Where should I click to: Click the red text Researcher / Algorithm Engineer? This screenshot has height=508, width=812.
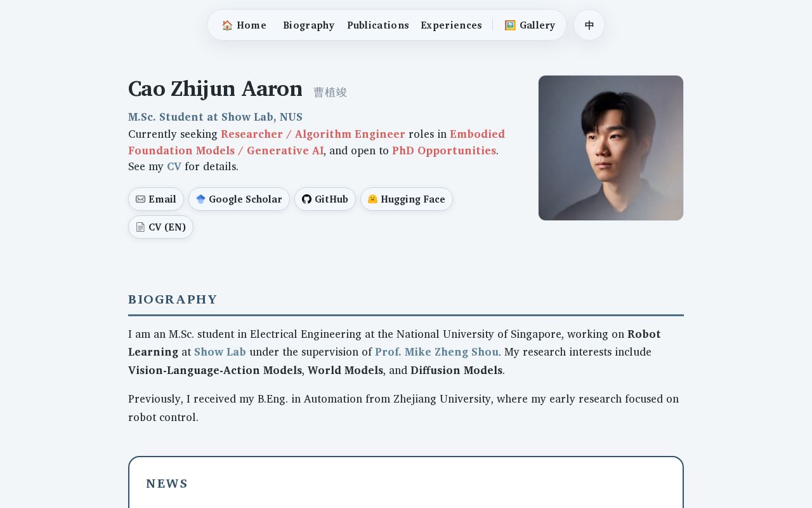(x=313, y=135)
